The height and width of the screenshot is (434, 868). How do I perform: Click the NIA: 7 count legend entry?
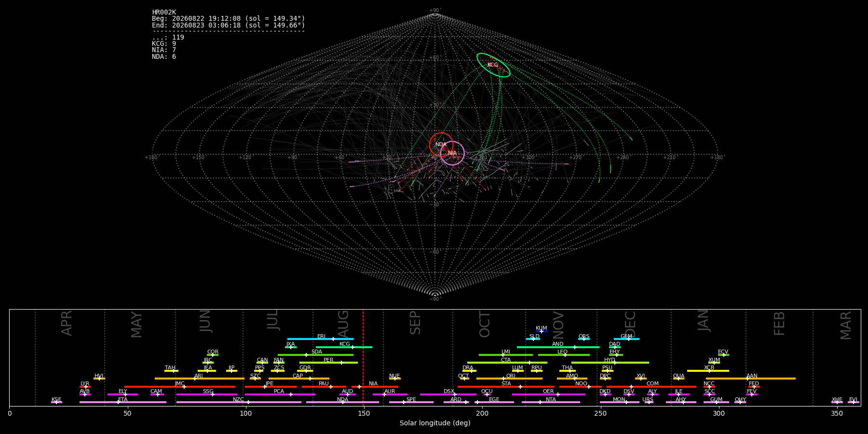(164, 50)
